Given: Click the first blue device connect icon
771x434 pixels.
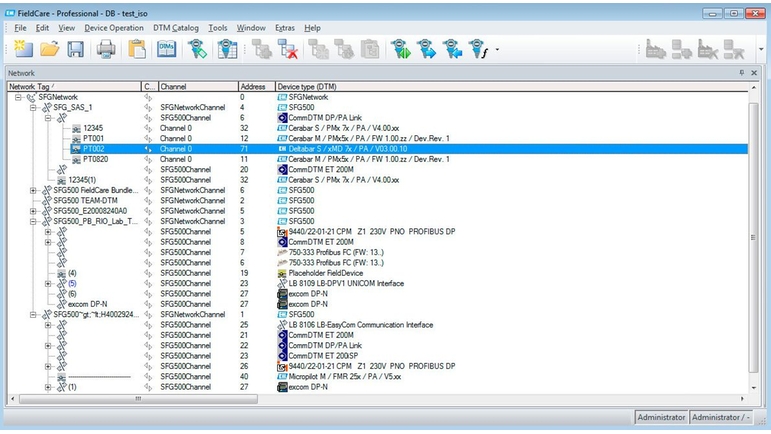Looking at the screenshot, I should [402, 49].
